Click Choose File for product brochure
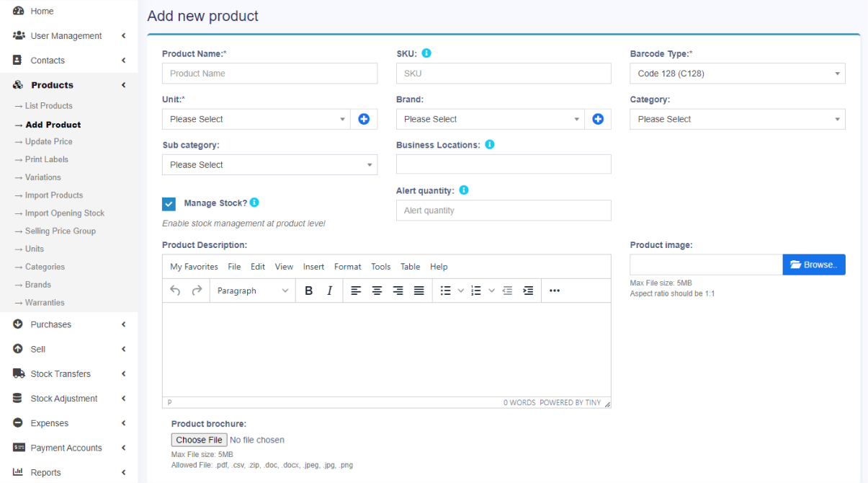This screenshot has height=483, width=868. (x=199, y=440)
